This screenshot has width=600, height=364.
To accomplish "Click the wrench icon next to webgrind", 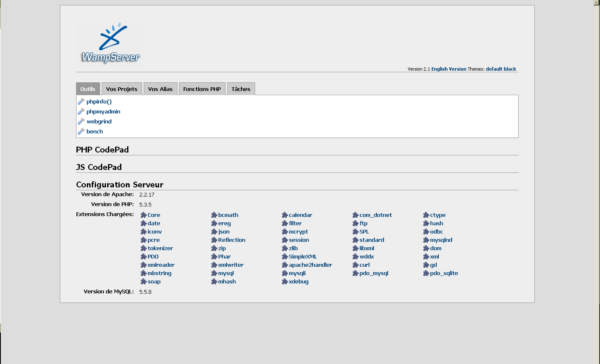I will [81, 121].
